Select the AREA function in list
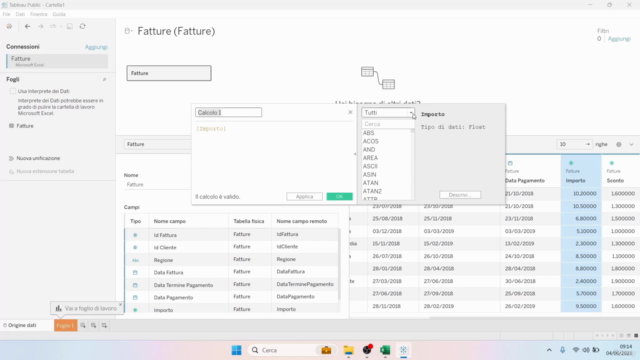 (370, 158)
